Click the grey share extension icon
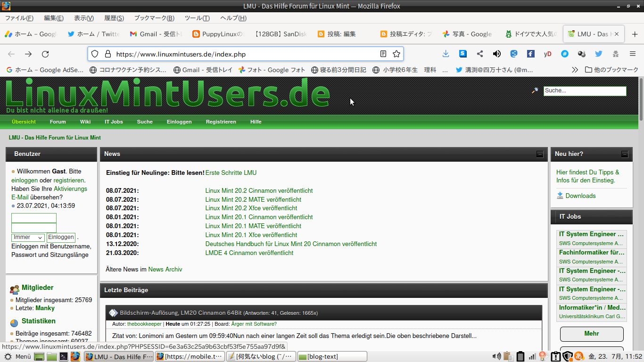644x362 pixels. point(480,54)
